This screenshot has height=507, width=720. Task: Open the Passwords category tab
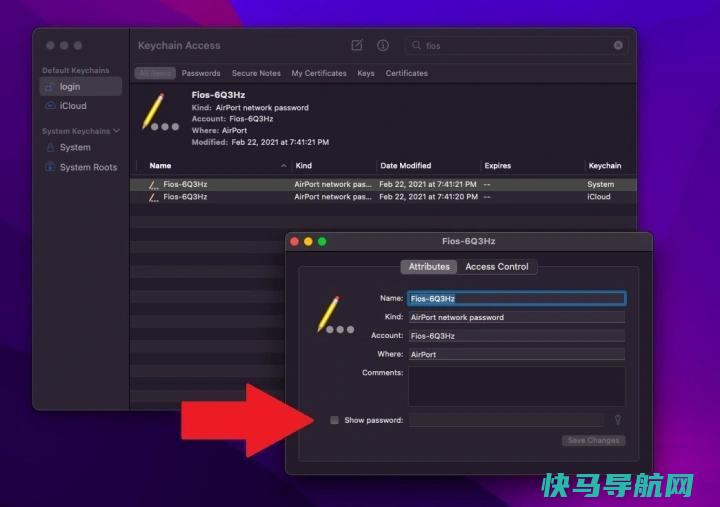[201, 73]
